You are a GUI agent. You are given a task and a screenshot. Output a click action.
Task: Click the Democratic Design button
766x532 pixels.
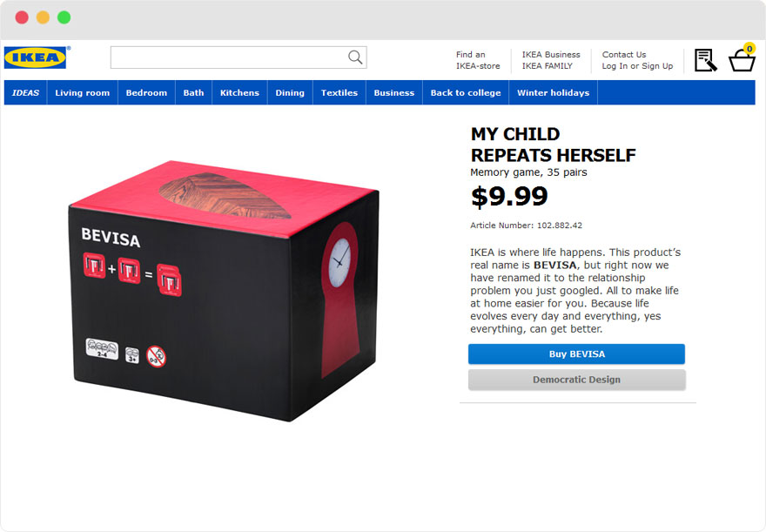click(x=576, y=380)
